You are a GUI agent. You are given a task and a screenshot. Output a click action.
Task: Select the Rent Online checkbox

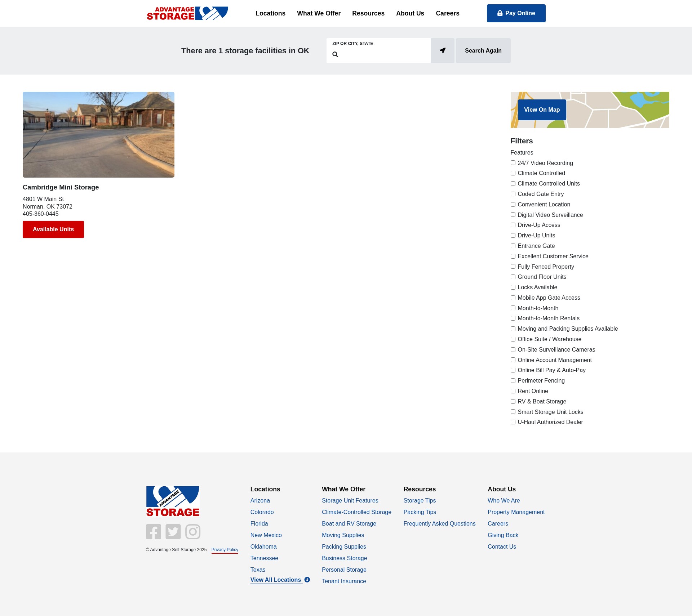pyautogui.click(x=513, y=391)
